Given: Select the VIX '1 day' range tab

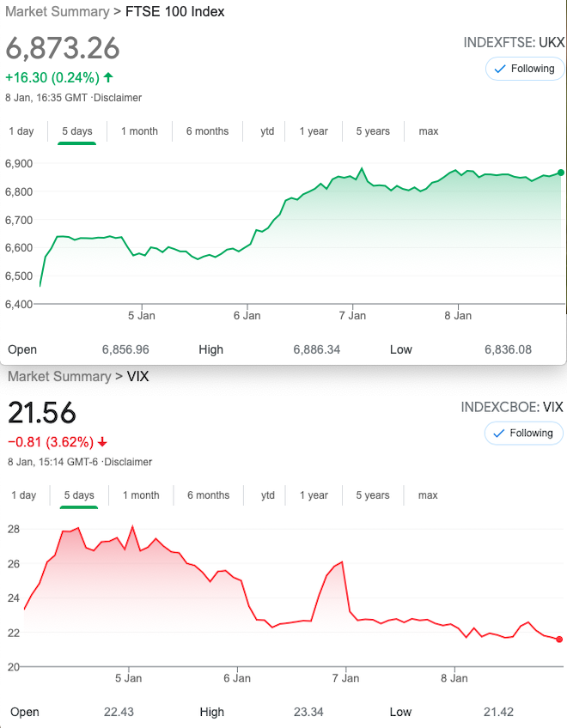Looking at the screenshot, I should (24, 495).
